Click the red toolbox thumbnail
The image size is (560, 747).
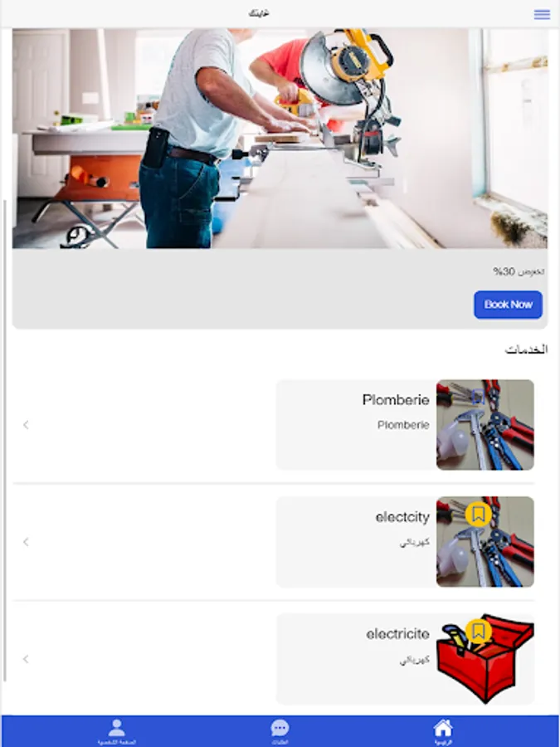[x=485, y=659]
